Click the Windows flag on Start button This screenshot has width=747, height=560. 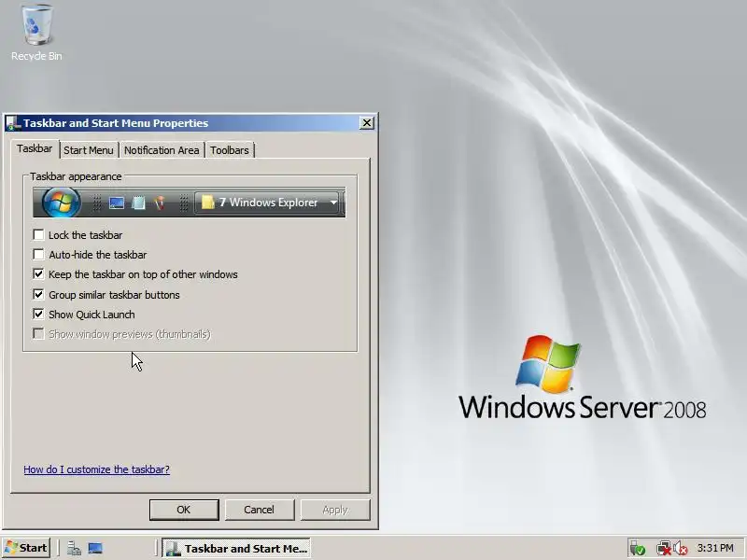pos(11,548)
